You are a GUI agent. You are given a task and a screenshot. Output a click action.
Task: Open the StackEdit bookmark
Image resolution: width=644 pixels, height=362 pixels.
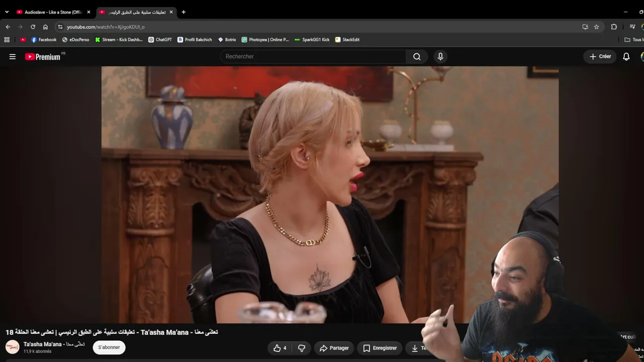347,40
